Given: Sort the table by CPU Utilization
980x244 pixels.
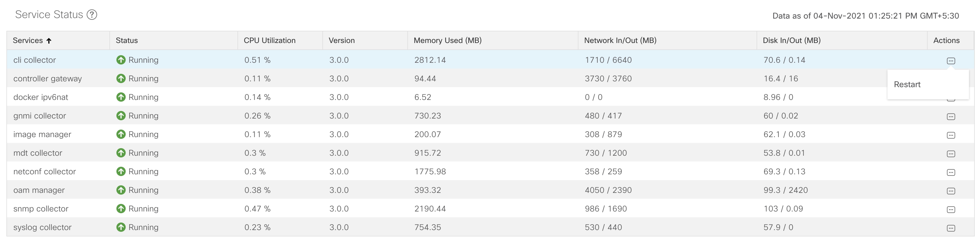Looking at the screenshot, I should tap(269, 41).
